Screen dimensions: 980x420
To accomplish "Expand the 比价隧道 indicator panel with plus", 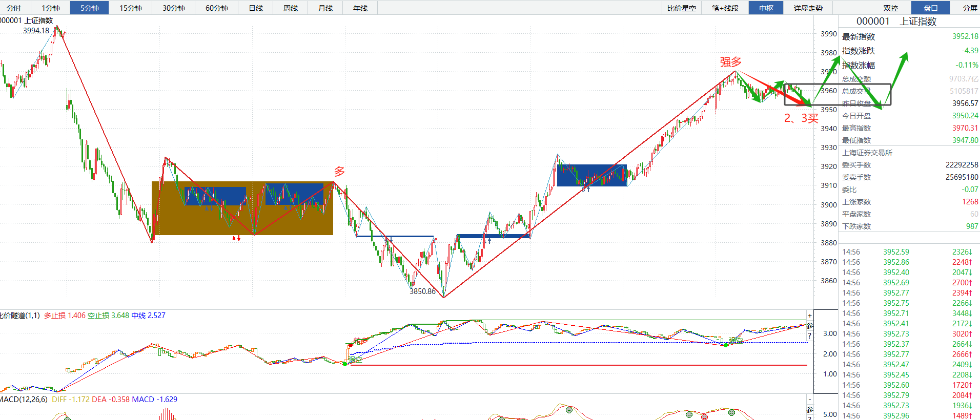I will click(810, 316).
